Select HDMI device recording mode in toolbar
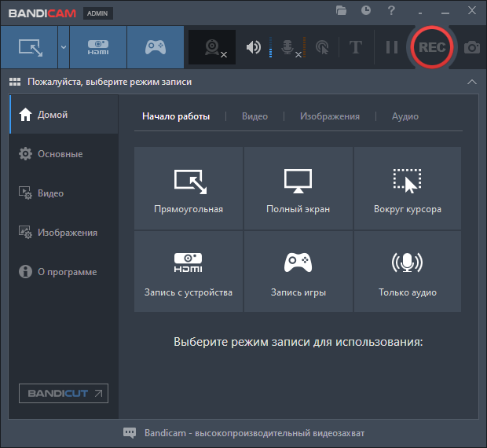The width and height of the screenshot is (487, 448). point(98,47)
